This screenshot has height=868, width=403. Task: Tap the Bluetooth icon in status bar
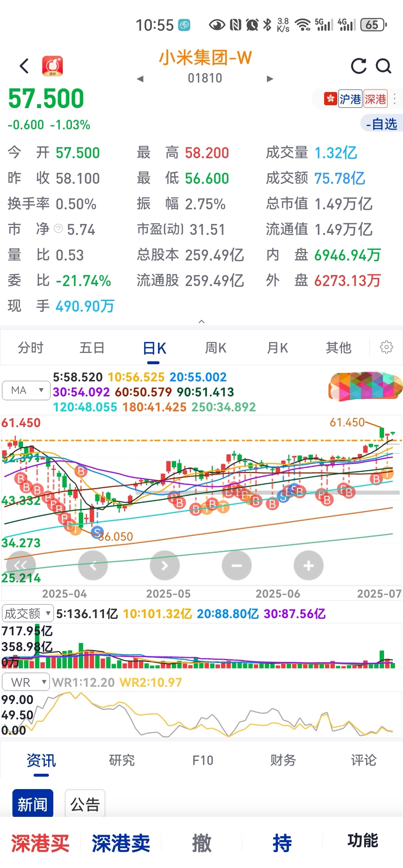point(267,25)
